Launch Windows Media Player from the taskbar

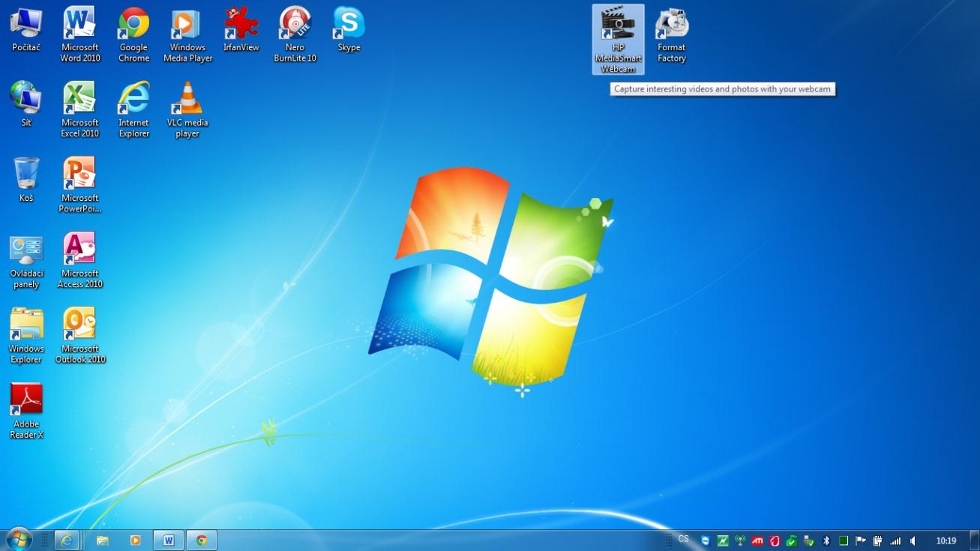[136, 540]
